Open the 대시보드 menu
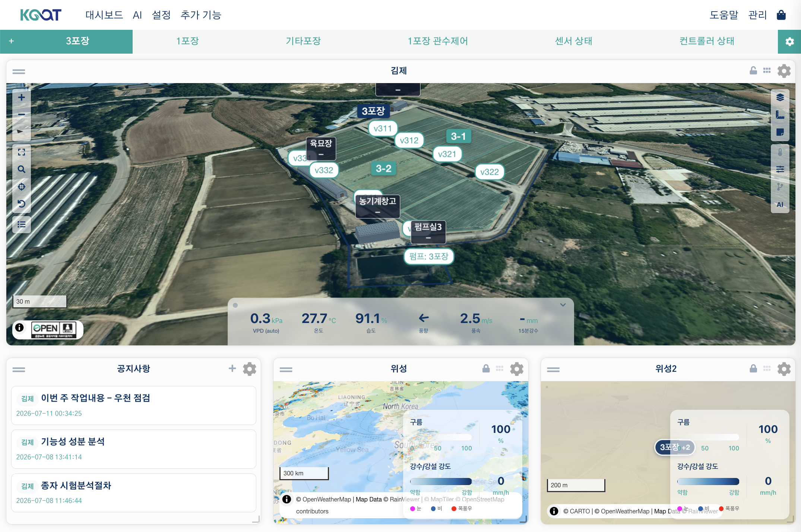Image resolution: width=801 pixels, height=532 pixels. [x=104, y=15]
